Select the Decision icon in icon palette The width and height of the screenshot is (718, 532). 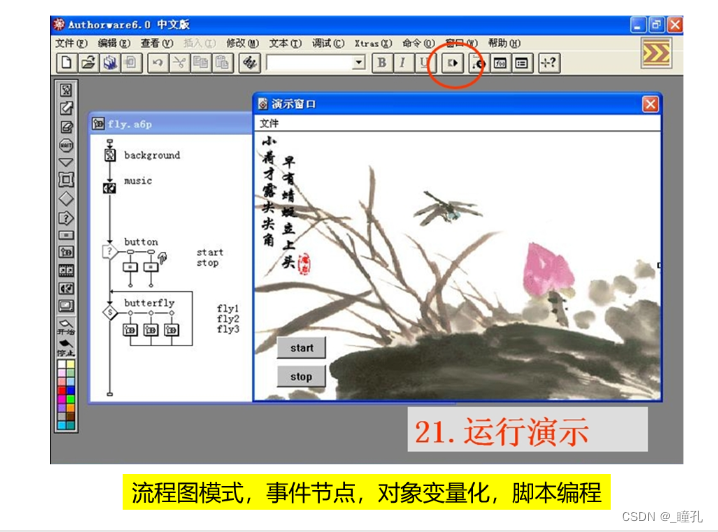(x=66, y=199)
